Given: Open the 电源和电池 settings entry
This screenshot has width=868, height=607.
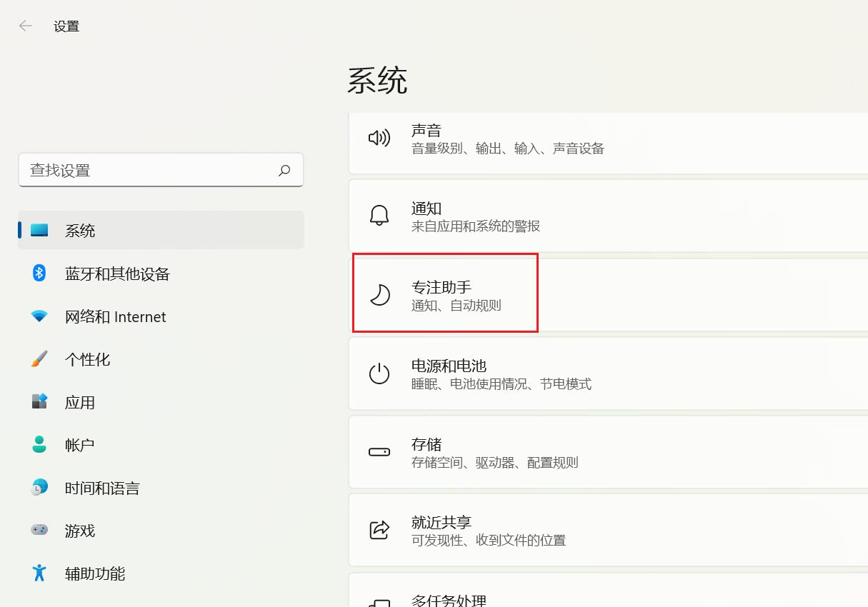Looking at the screenshot, I should click(x=500, y=372).
